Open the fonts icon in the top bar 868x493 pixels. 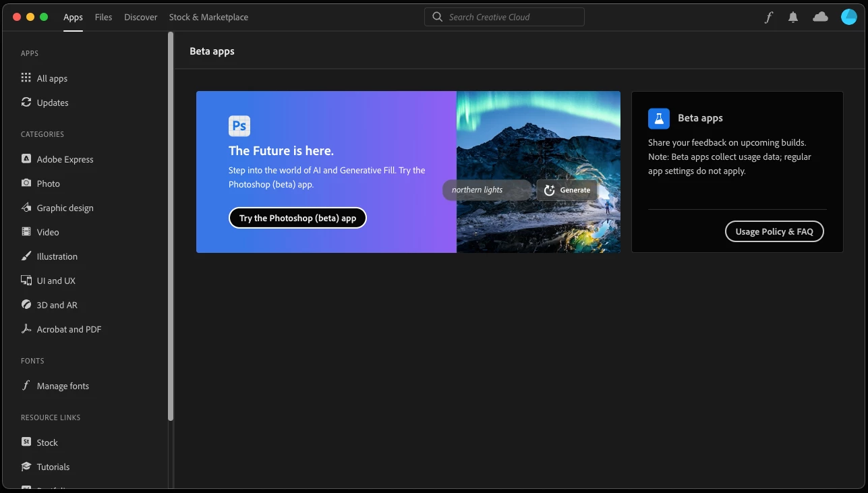[769, 17]
